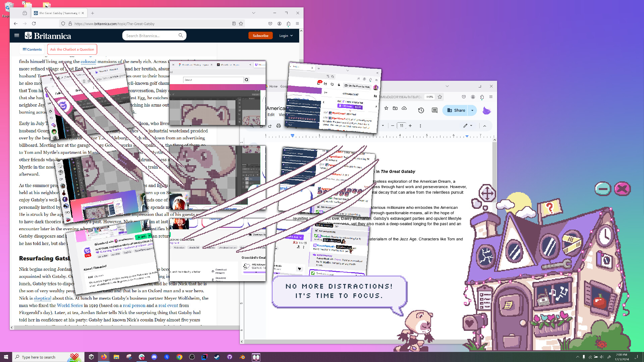644x362 pixels.
Task: Follow the real person link
Action: click(x=134, y=305)
